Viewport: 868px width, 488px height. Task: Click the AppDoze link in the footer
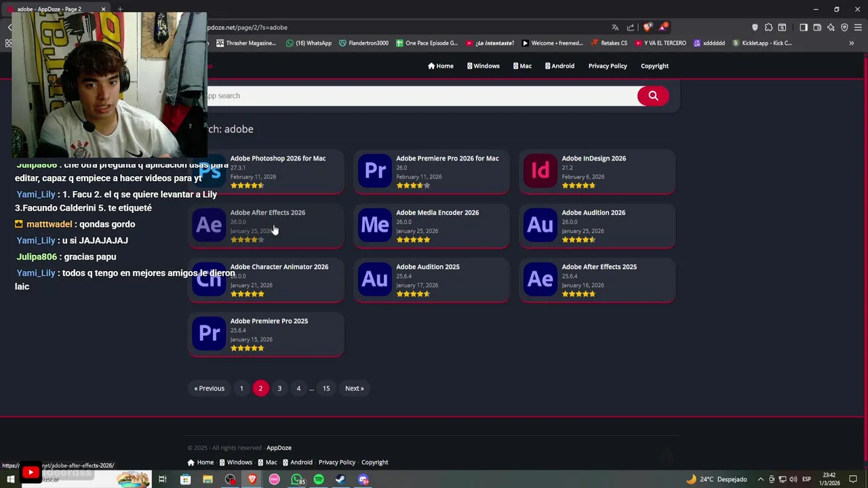(x=279, y=447)
